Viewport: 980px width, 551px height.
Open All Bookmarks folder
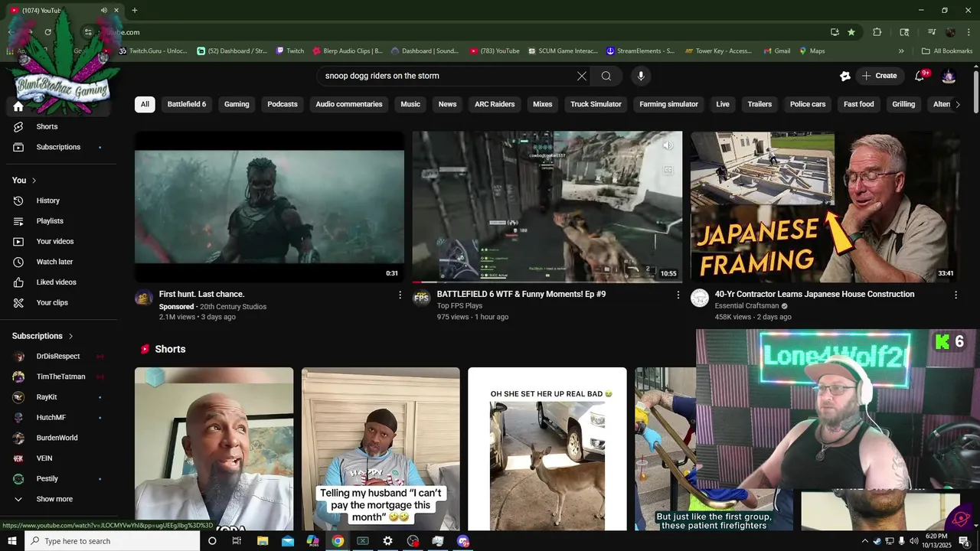pos(947,51)
